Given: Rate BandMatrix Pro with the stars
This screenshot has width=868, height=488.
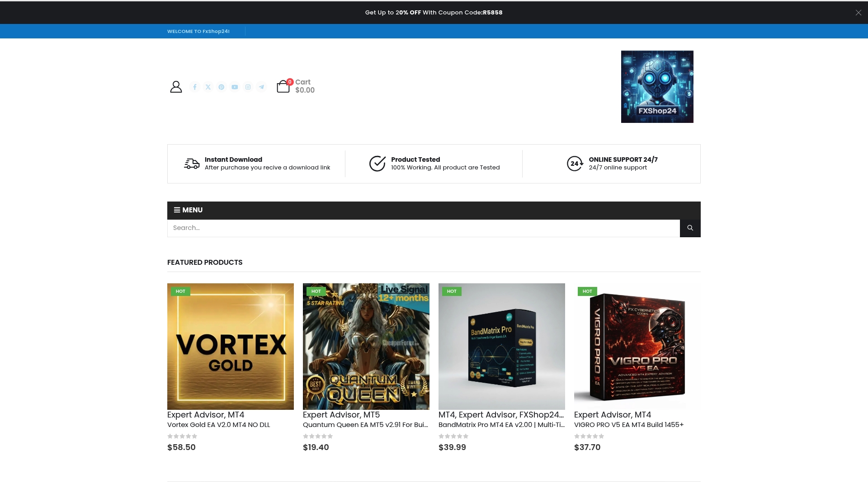Looking at the screenshot, I should 453,436.
